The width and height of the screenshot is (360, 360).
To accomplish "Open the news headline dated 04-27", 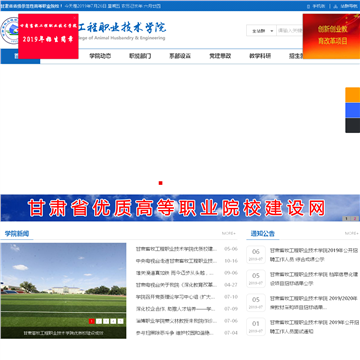I will tap(176, 285).
